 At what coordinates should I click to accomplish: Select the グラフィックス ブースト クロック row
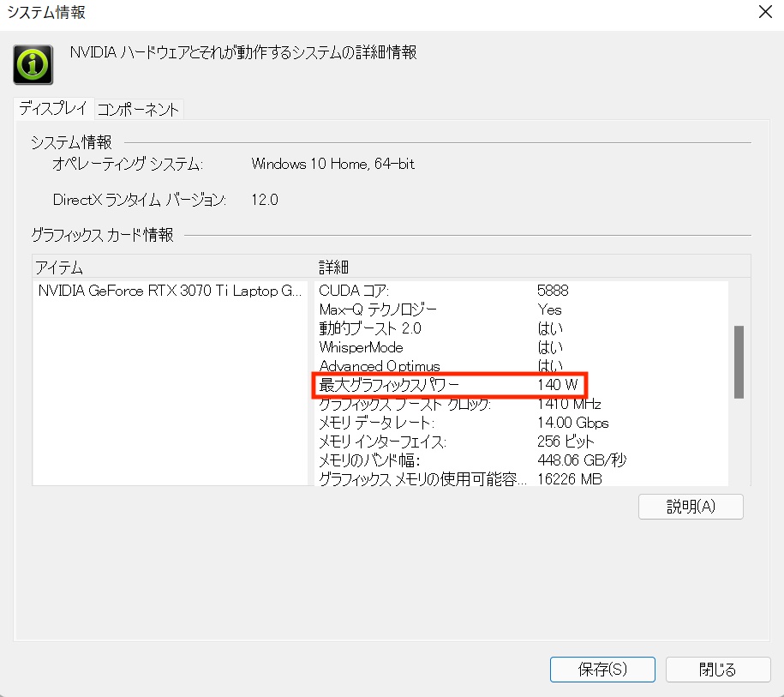521,404
